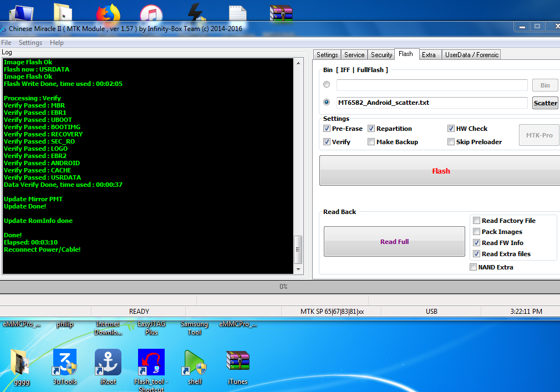Open the gggg folder icon
560x392 pixels.
point(22,366)
